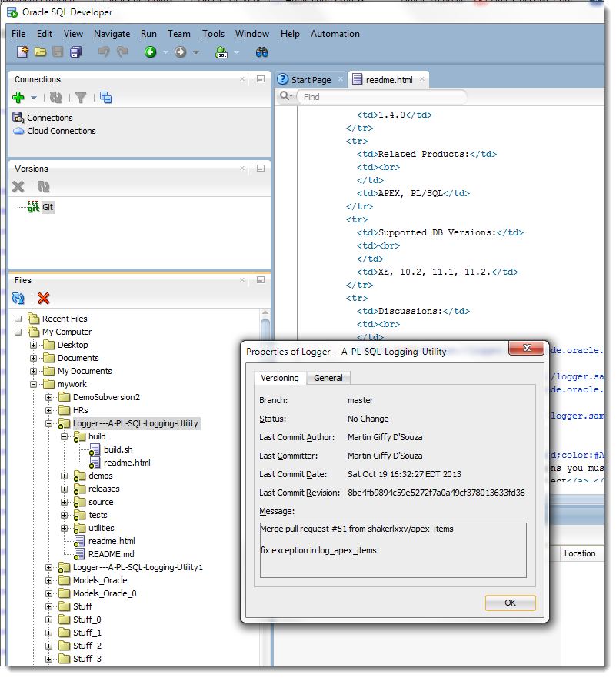
Task: Close the readme.html tab
Action: coord(422,79)
